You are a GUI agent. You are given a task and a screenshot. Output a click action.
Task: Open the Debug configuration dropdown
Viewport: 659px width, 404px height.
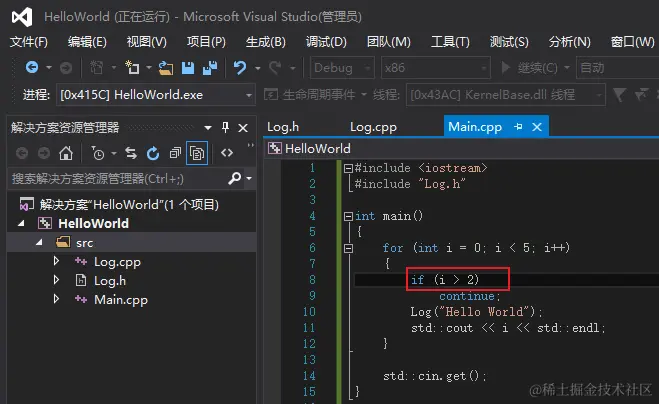click(342, 68)
